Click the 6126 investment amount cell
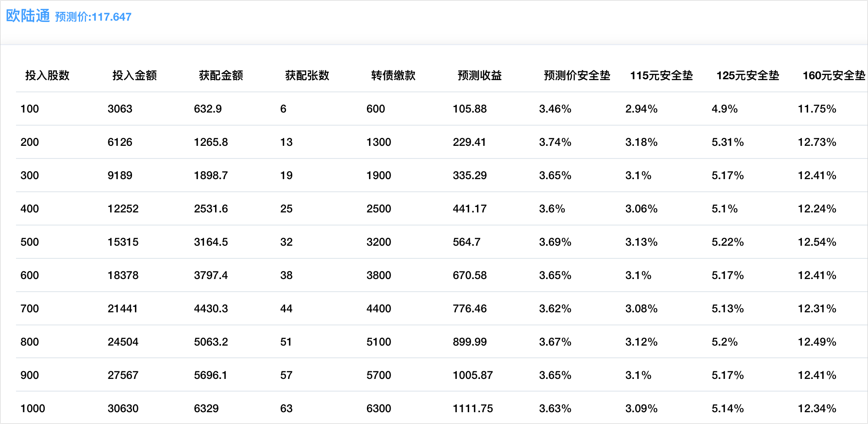This screenshot has height=424, width=868. coord(120,142)
